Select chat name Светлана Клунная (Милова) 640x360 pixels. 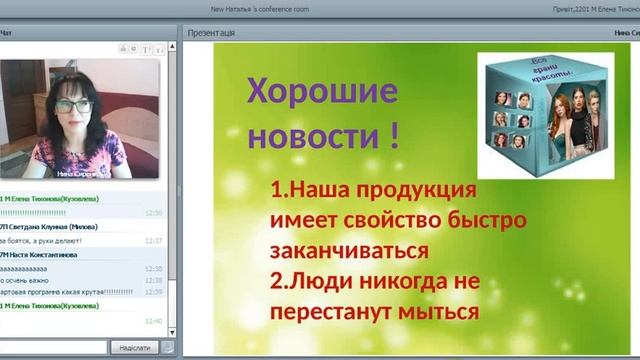(x=49, y=227)
